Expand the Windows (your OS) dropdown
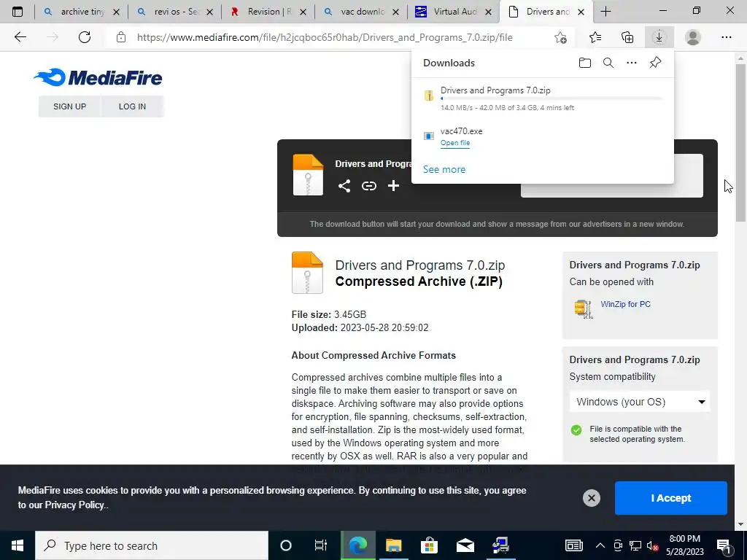The image size is (747, 560). point(640,402)
